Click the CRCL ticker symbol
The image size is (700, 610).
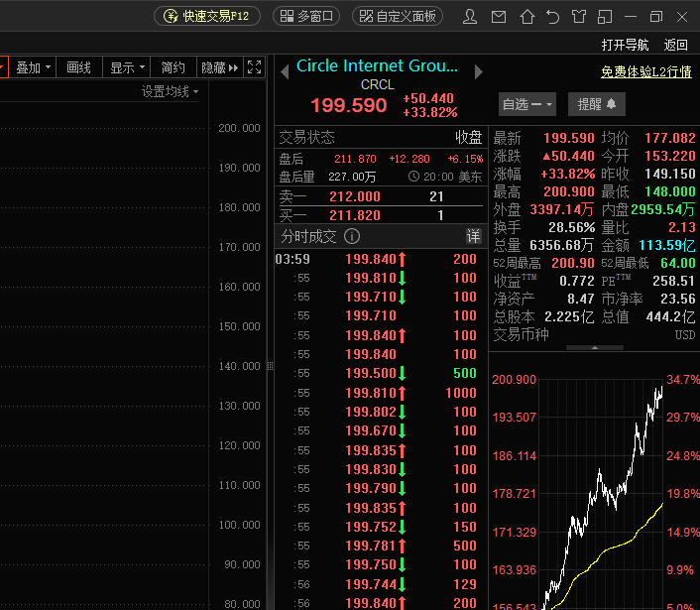377,85
